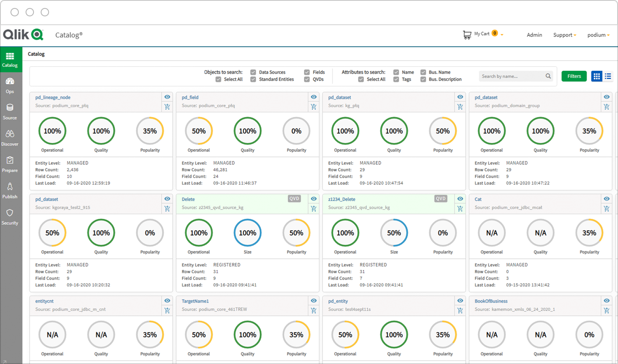Click QVD badge on z1234_Delete card

(x=441, y=199)
